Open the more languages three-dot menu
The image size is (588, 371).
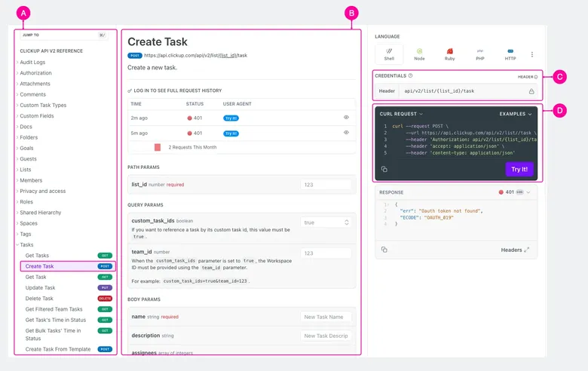[x=532, y=54]
